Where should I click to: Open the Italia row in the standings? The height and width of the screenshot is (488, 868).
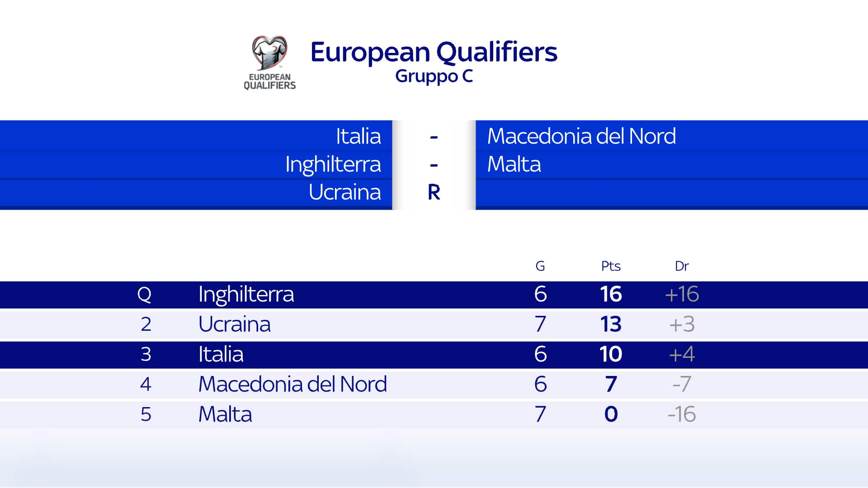click(221, 354)
